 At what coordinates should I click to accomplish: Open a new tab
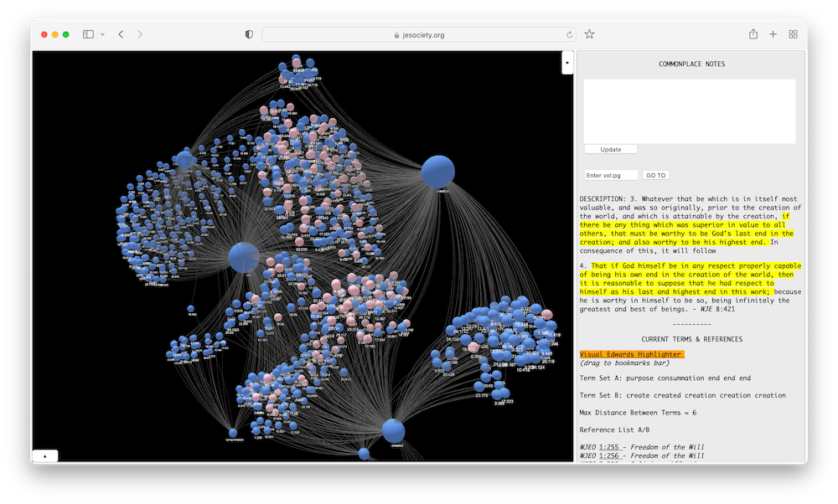click(773, 34)
